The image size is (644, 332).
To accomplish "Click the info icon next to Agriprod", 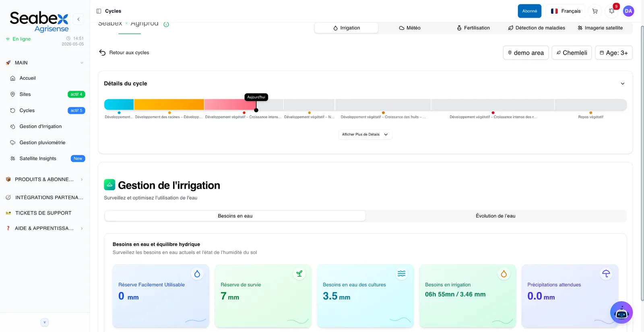I will point(166,25).
